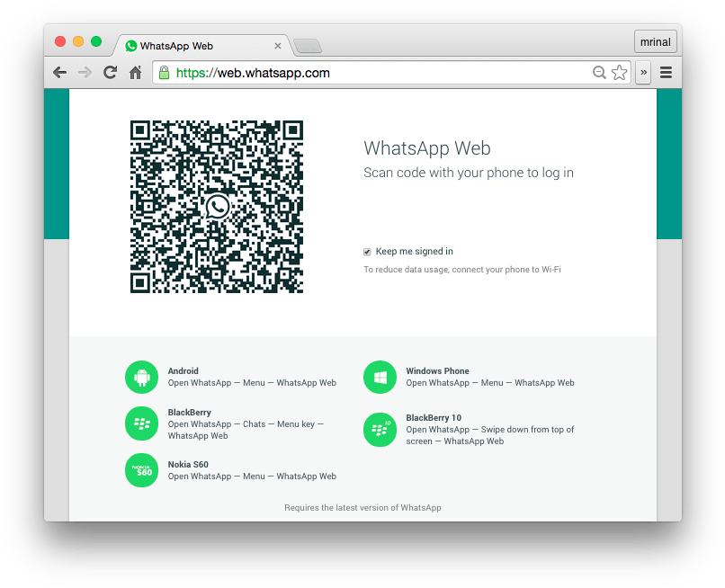Select the WhatsApp Web tab
725x588 pixels.
tap(203, 46)
